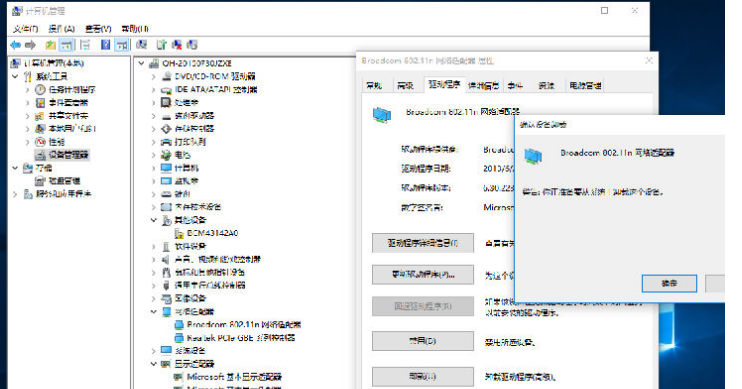This screenshot has height=389, width=742.
Task: Collapse 网络适配器 category
Action: (x=153, y=311)
